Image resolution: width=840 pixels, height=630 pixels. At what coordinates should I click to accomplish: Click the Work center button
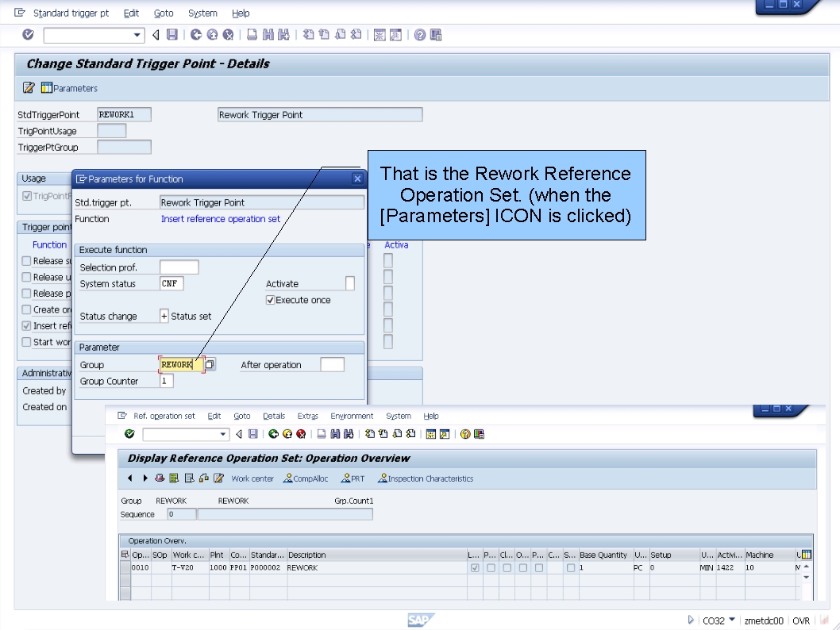[252, 478]
